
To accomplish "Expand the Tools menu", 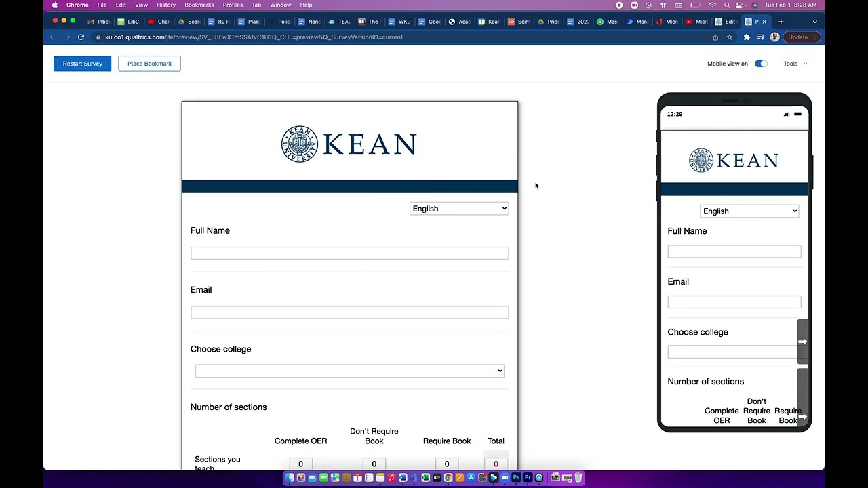I will pos(795,64).
